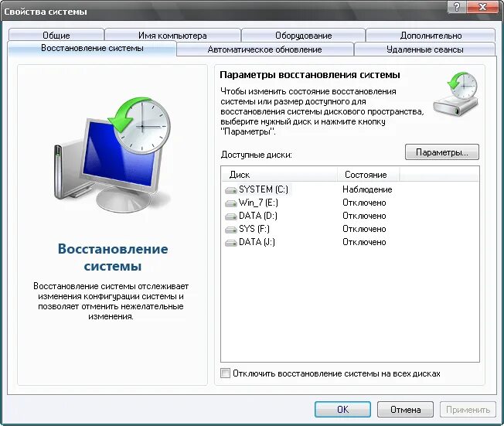Sort list by the Состояние column header
This screenshot has height=426, width=504.
point(369,175)
